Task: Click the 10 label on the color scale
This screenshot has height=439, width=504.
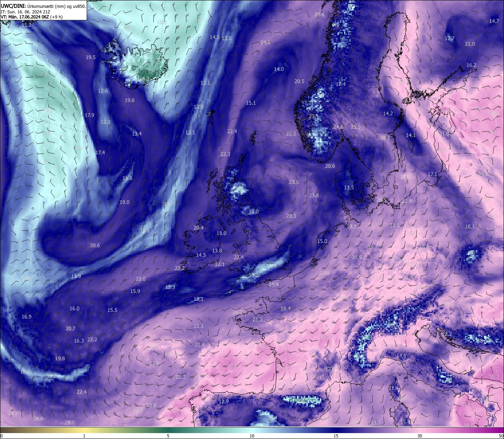Action: (x=252, y=436)
